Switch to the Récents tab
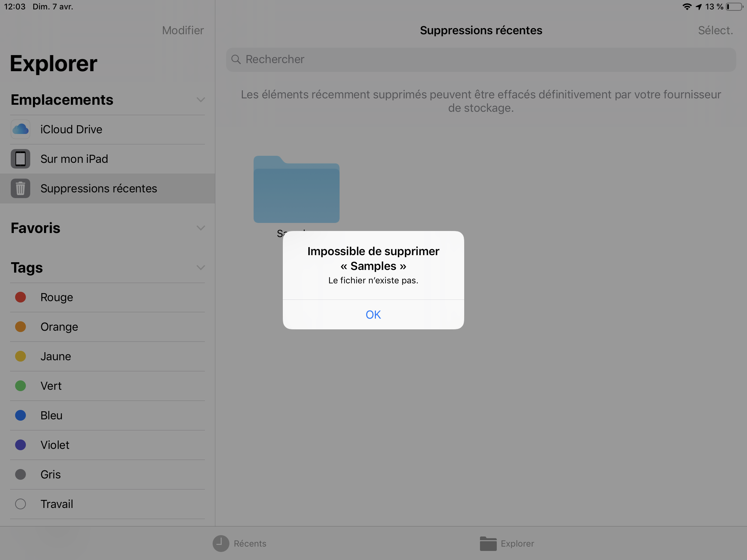 pyautogui.click(x=250, y=544)
